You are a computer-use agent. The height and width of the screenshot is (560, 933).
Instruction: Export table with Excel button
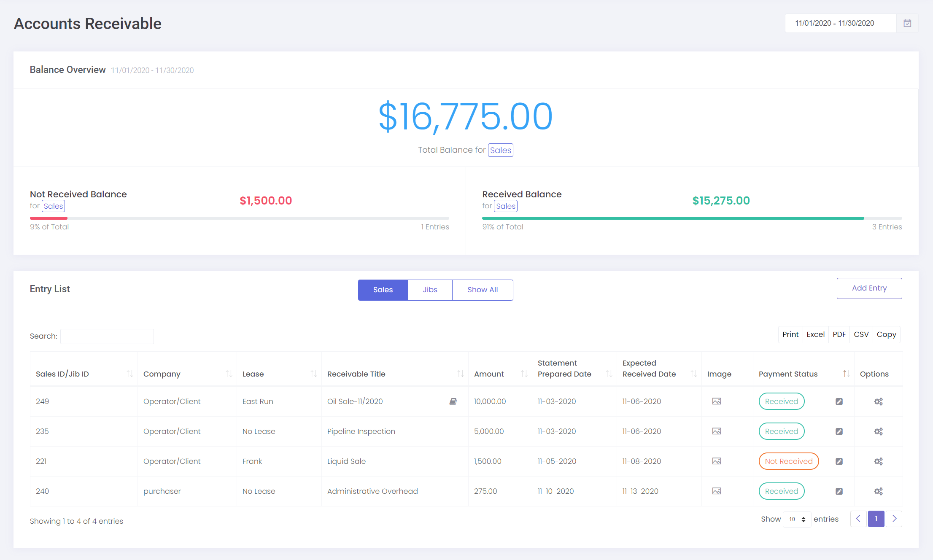click(x=815, y=334)
